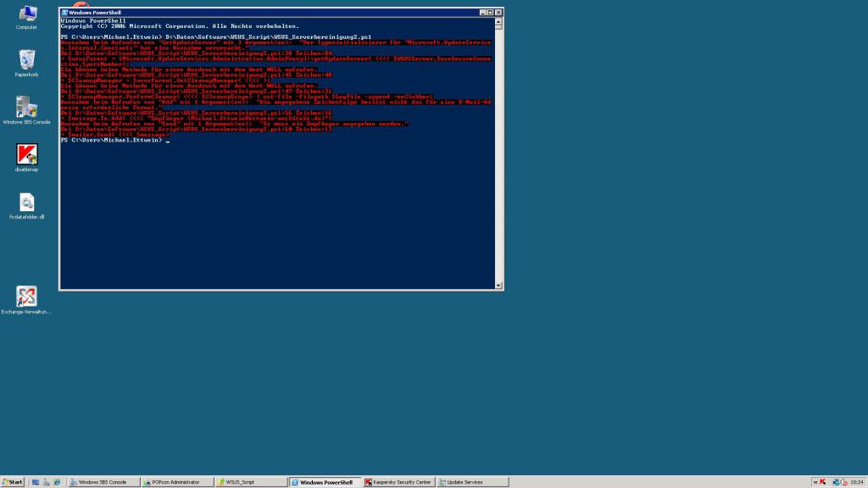Switch to WSUS_Script taskbar button
Image resolution: width=868 pixels, height=488 pixels.
point(251,482)
